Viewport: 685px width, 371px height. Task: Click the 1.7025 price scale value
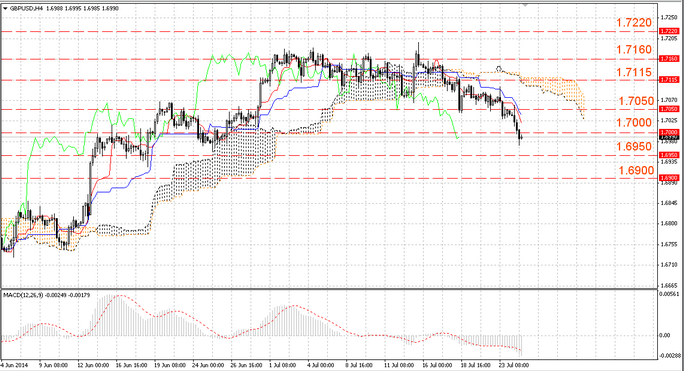(x=669, y=120)
